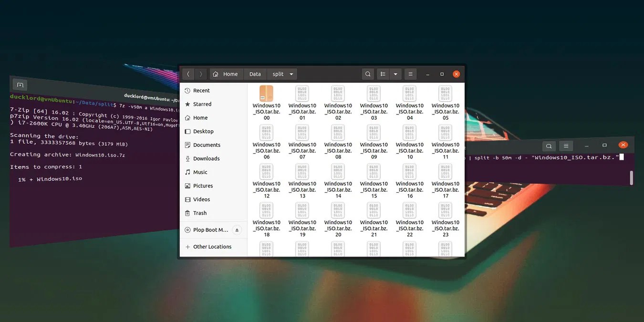Click the search icon in the terminal window
Screen dimensions: 644x322
coord(549,145)
